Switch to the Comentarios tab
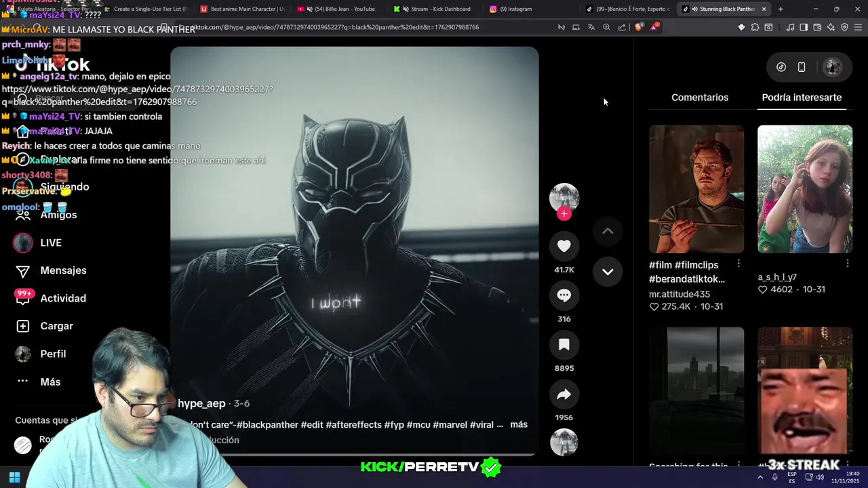Image resolution: width=868 pixels, height=488 pixels. [700, 98]
